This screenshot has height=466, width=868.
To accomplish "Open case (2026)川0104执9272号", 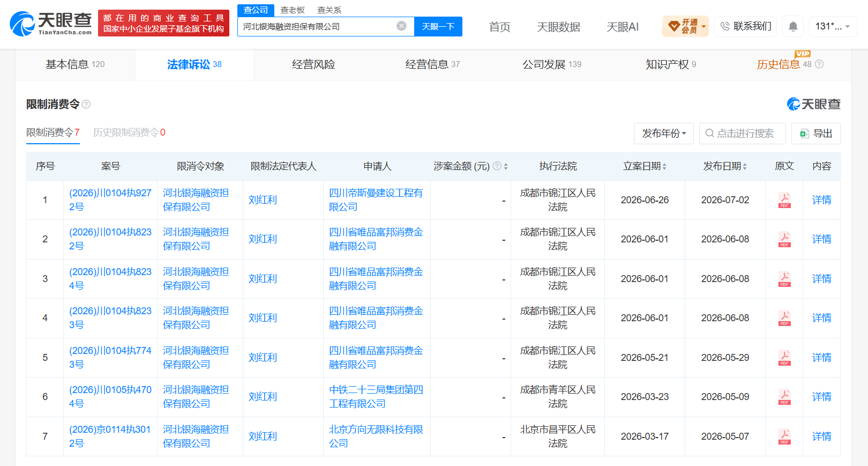I will [110, 200].
